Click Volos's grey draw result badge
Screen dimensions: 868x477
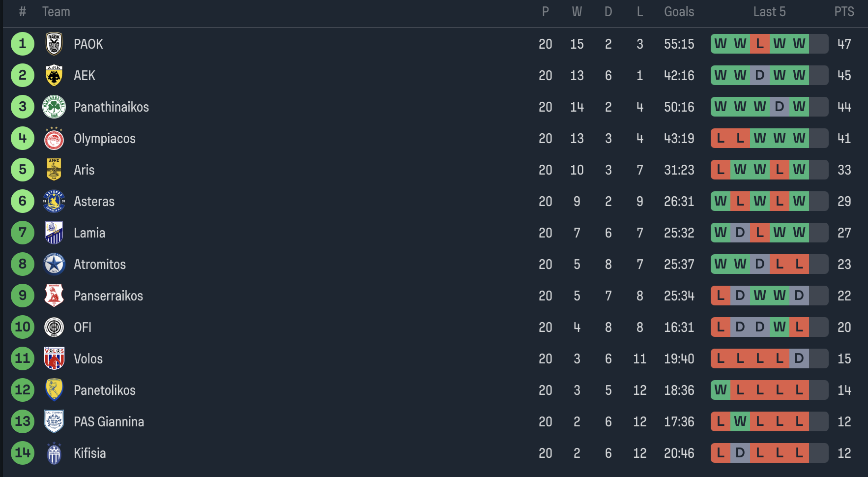pos(799,359)
